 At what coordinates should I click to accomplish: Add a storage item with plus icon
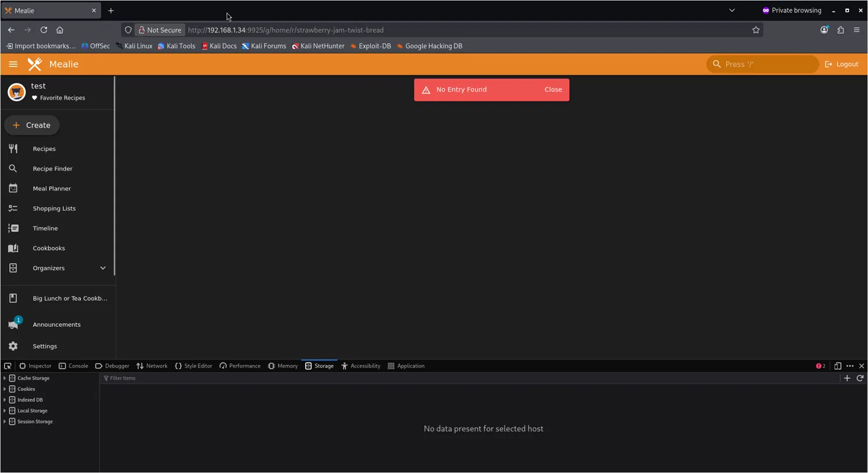[847, 378]
